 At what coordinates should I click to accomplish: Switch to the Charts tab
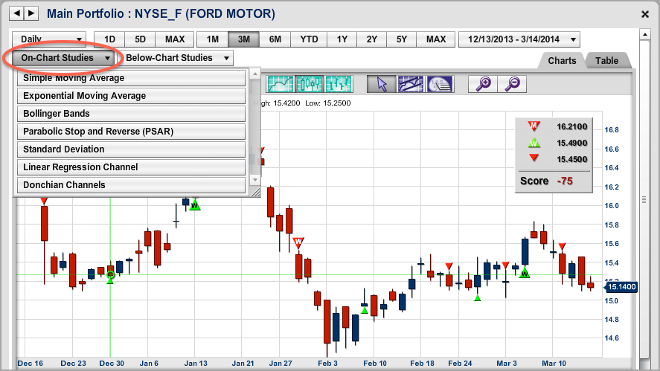click(562, 61)
